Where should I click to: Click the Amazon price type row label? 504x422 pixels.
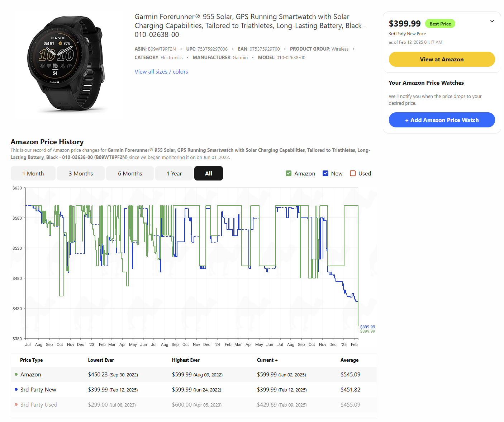[31, 374]
